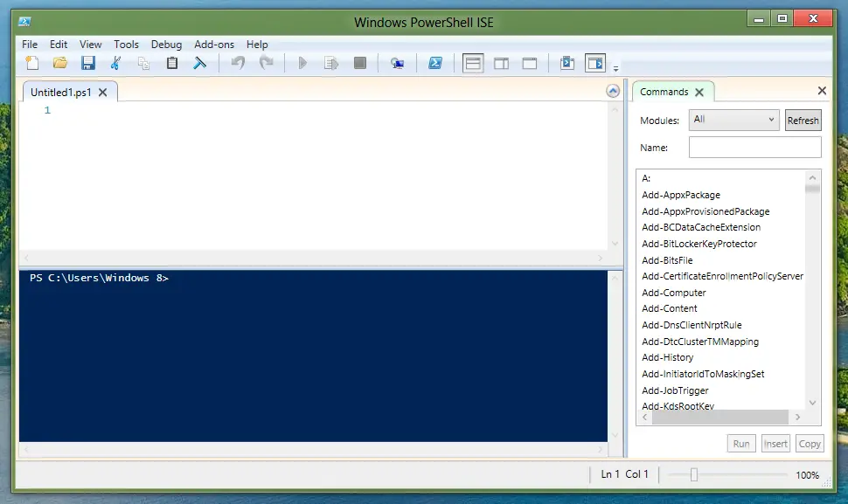848x504 pixels.
Task: Open a script with the folder icon
Action: (60, 63)
